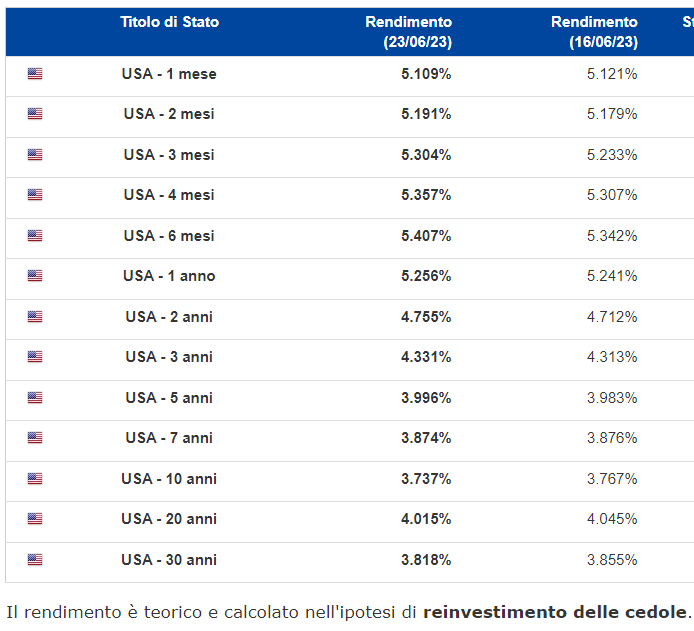Click the 5.342% previous yield for 6 mesi
The image size is (694, 631).
click(x=612, y=236)
